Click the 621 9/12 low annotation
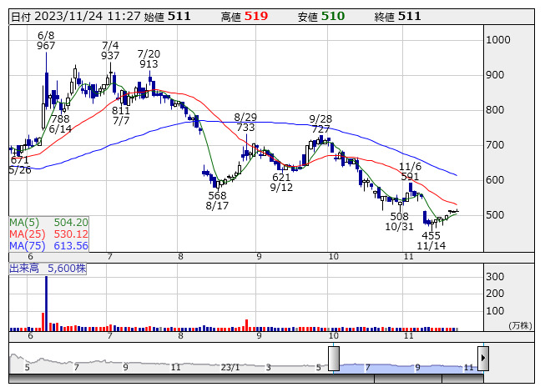This screenshot has height=392, width=545. pyautogui.click(x=281, y=183)
